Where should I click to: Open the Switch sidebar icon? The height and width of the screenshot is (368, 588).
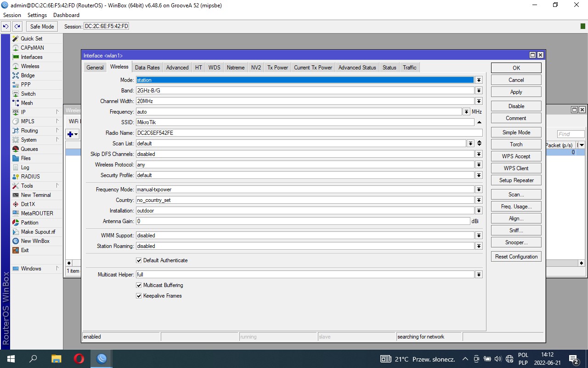[x=16, y=94]
